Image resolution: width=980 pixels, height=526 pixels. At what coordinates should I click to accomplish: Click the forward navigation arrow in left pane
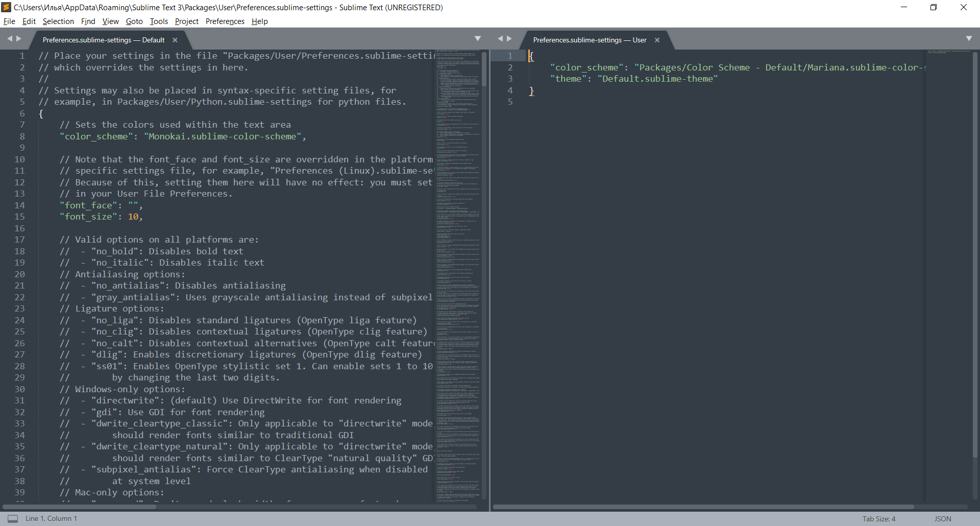[19, 38]
